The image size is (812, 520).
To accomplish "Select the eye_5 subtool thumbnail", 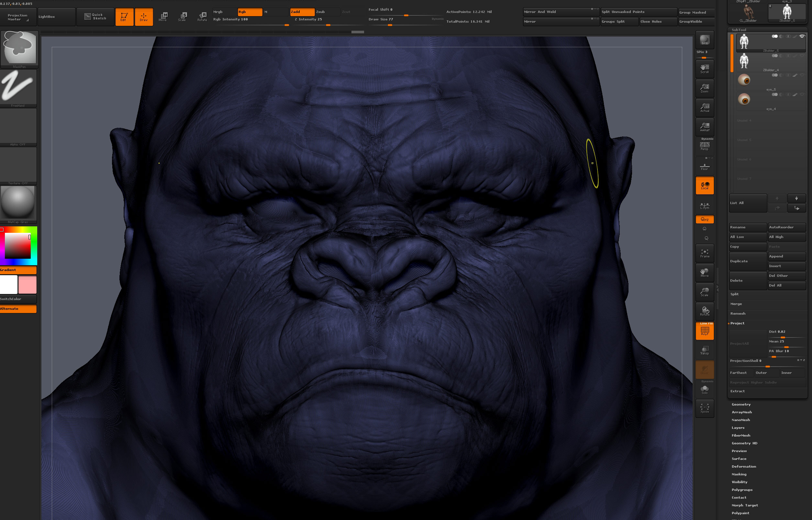I will coord(744,80).
